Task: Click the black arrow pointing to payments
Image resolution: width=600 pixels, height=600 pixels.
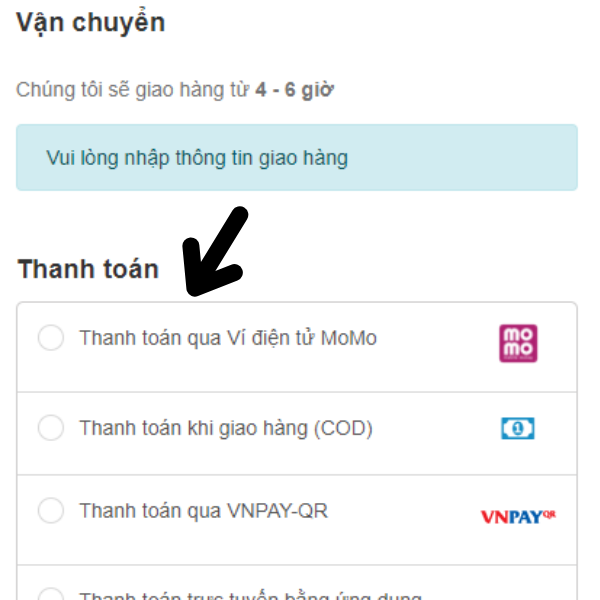Action: [213, 253]
